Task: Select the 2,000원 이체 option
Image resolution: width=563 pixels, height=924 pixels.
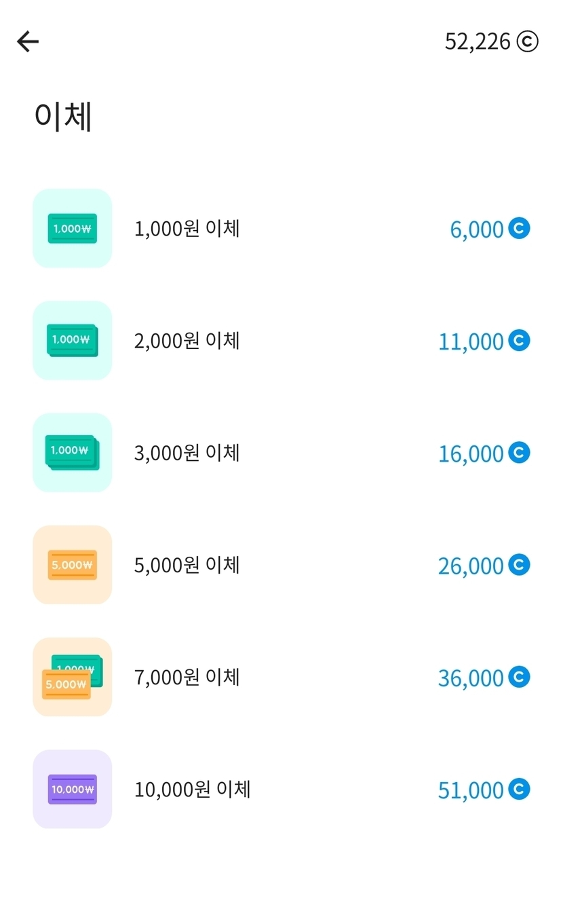Action: click(187, 341)
